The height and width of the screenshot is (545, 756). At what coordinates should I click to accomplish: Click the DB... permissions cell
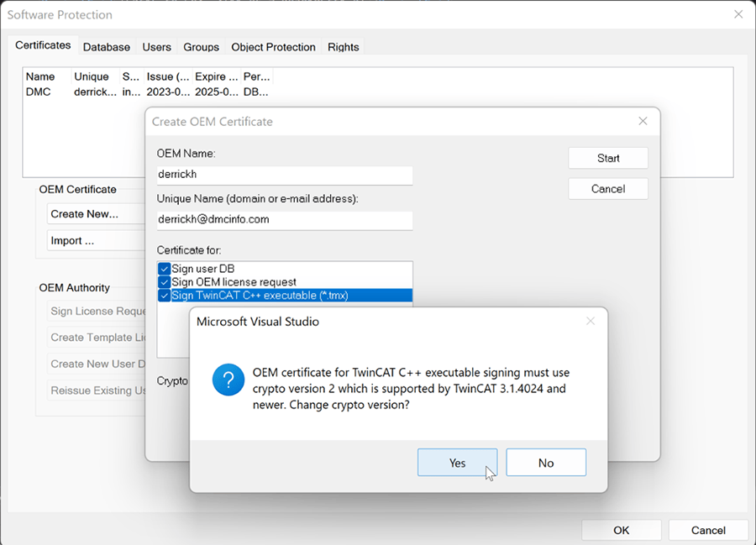(256, 92)
